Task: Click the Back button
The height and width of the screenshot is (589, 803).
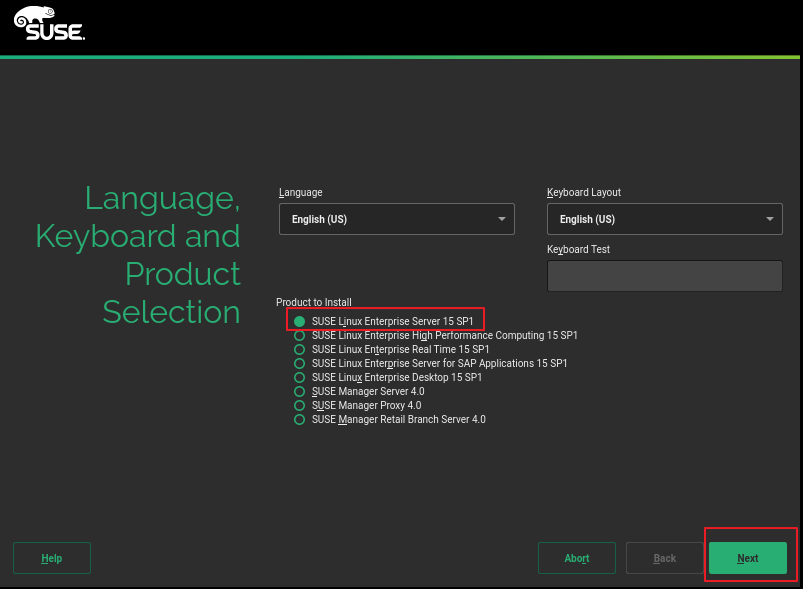Action: pyautogui.click(x=664, y=558)
